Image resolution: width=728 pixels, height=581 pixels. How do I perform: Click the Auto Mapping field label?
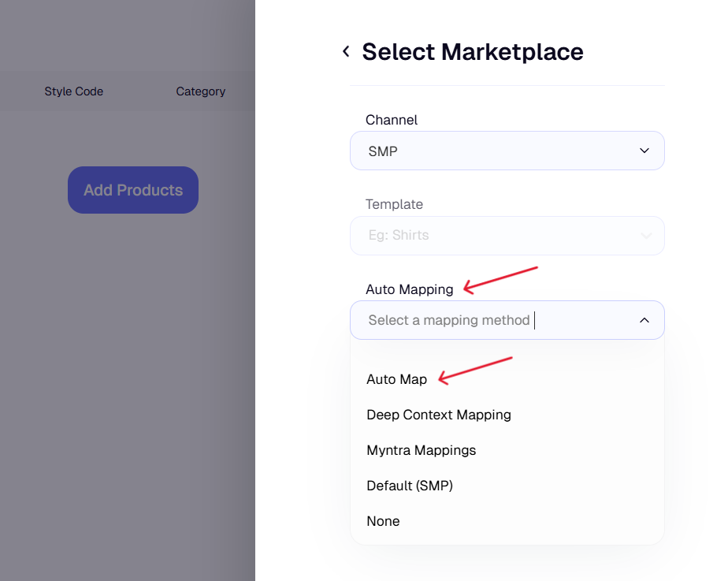coord(410,289)
